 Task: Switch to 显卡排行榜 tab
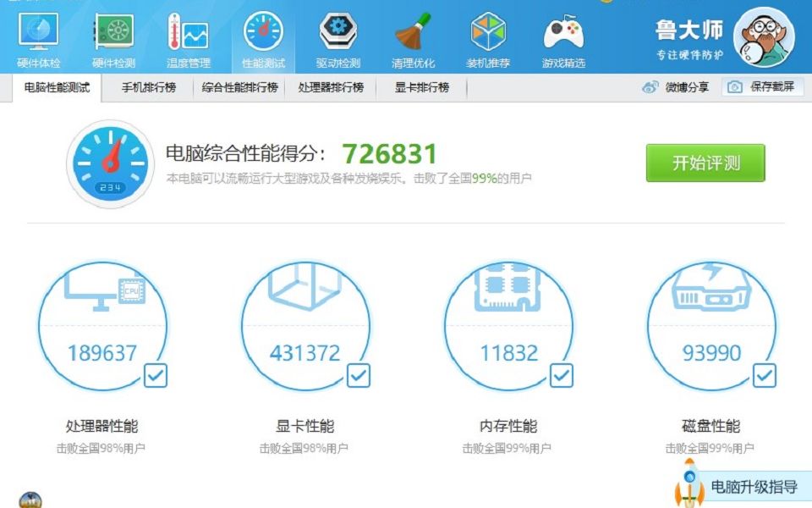[x=422, y=87]
